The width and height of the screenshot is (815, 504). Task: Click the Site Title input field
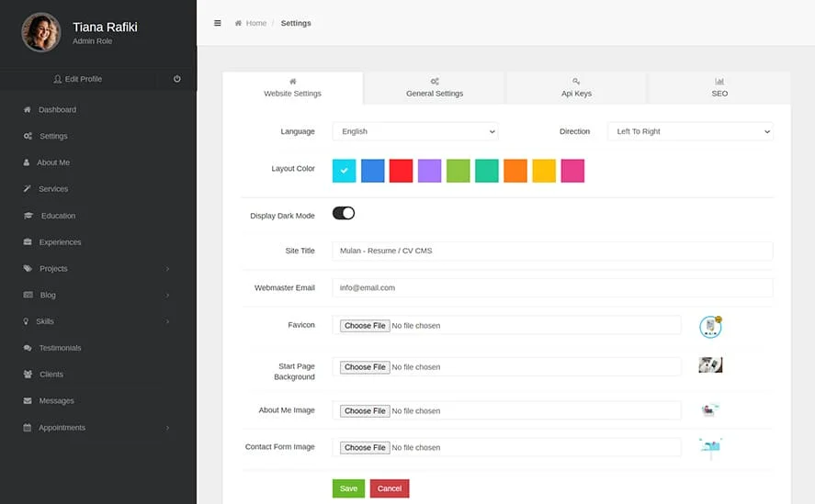pyautogui.click(x=552, y=251)
